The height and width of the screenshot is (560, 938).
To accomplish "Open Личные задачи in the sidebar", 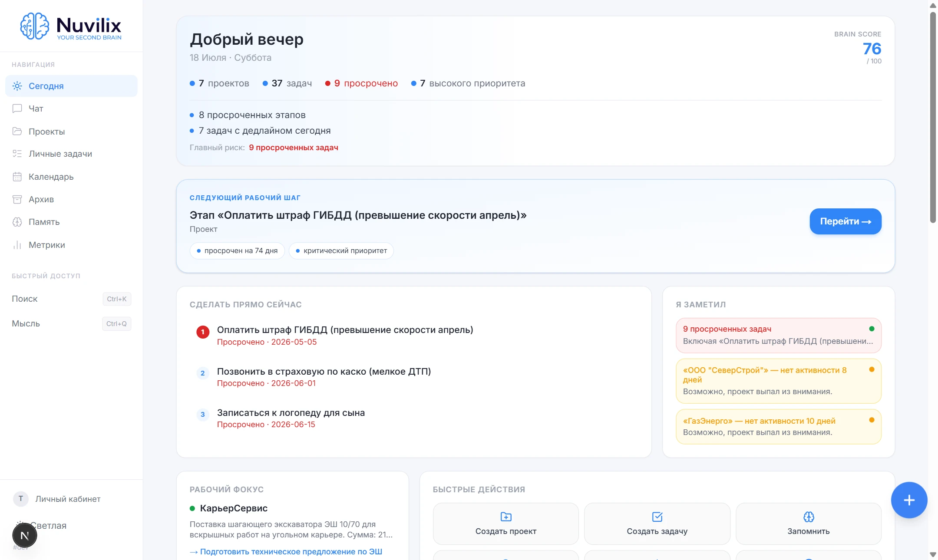I will pos(71,154).
